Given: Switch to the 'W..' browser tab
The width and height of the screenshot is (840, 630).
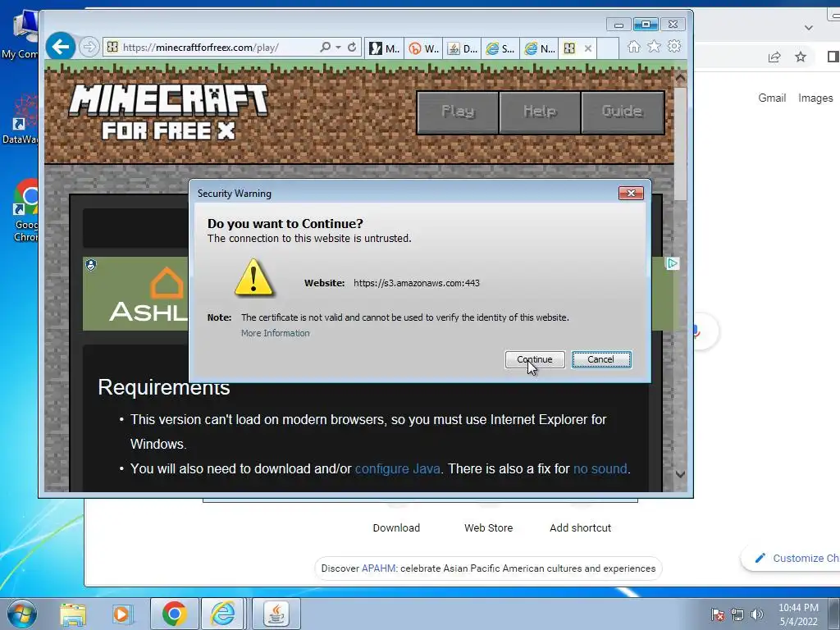Looking at the screenshot, I should point(424,48).
